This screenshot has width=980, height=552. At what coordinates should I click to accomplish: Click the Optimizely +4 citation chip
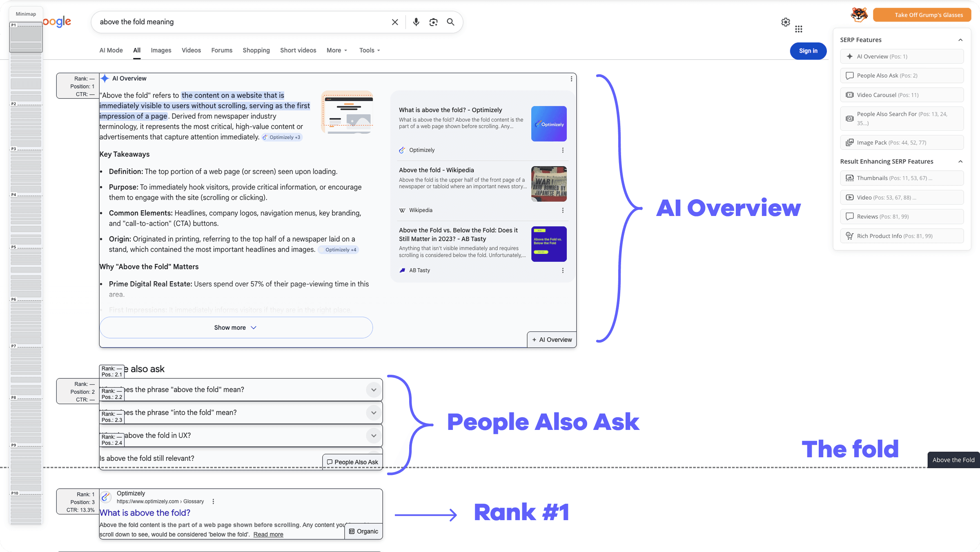click(338, 250)
